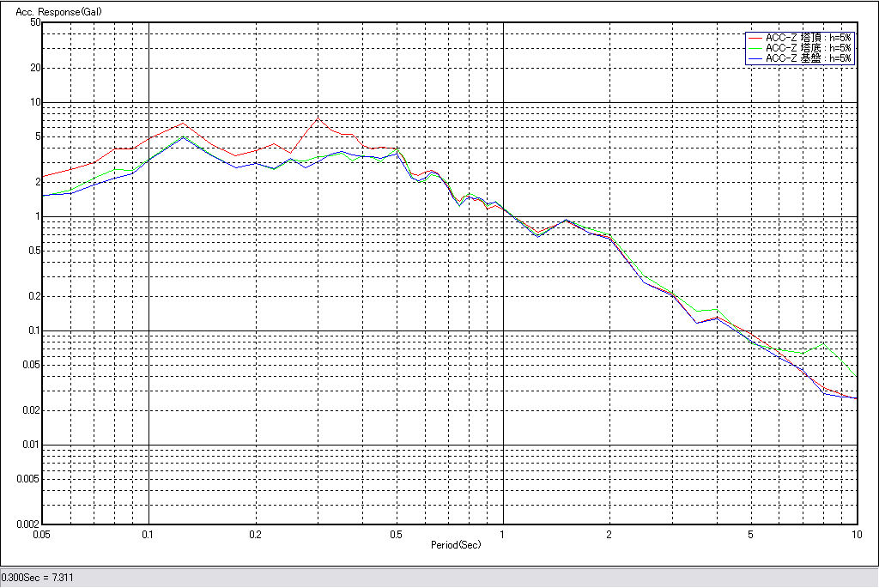
Task: Click the x-axis tick label 0.05
Action: pos(41,535)
